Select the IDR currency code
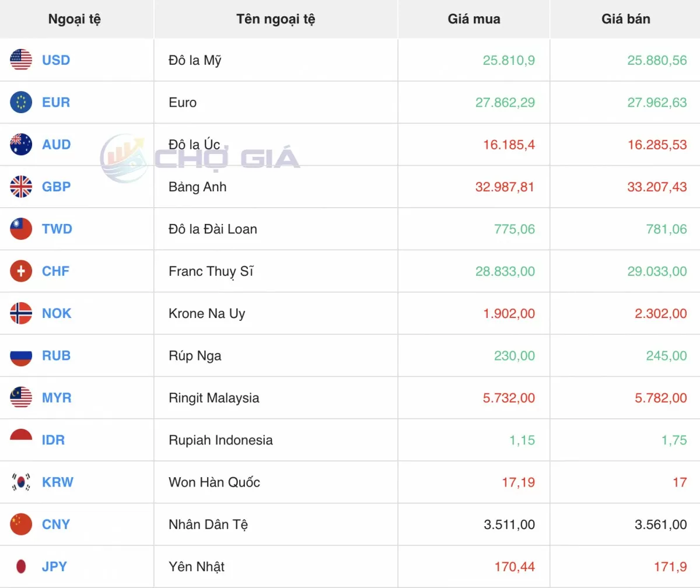This screenshot has height=588, width=700. [53, 440]
